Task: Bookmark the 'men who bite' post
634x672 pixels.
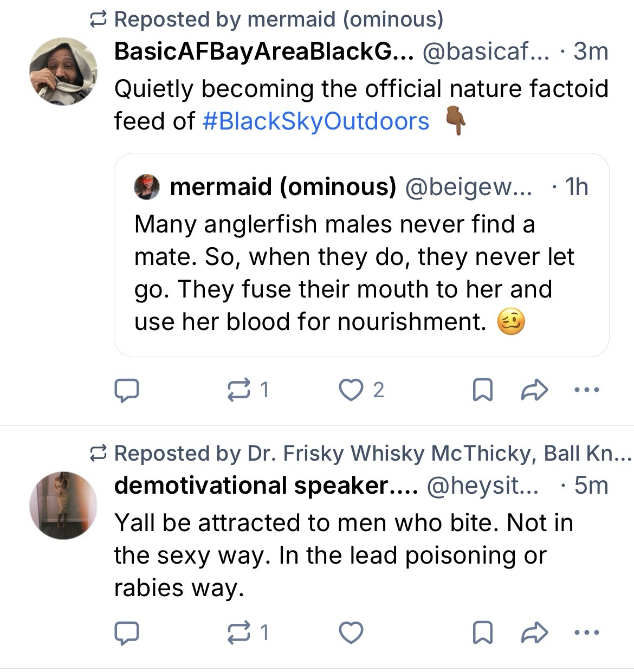Action: coord(482,632)
